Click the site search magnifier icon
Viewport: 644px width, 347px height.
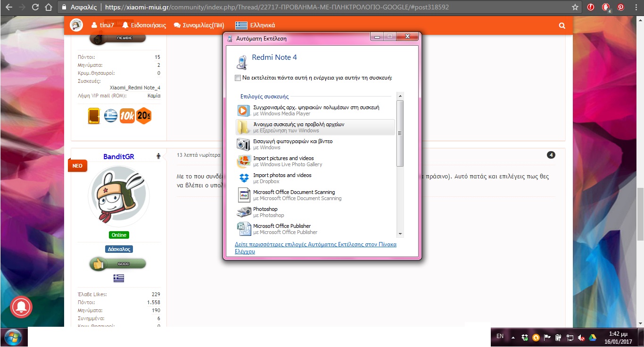coord(561,25)
